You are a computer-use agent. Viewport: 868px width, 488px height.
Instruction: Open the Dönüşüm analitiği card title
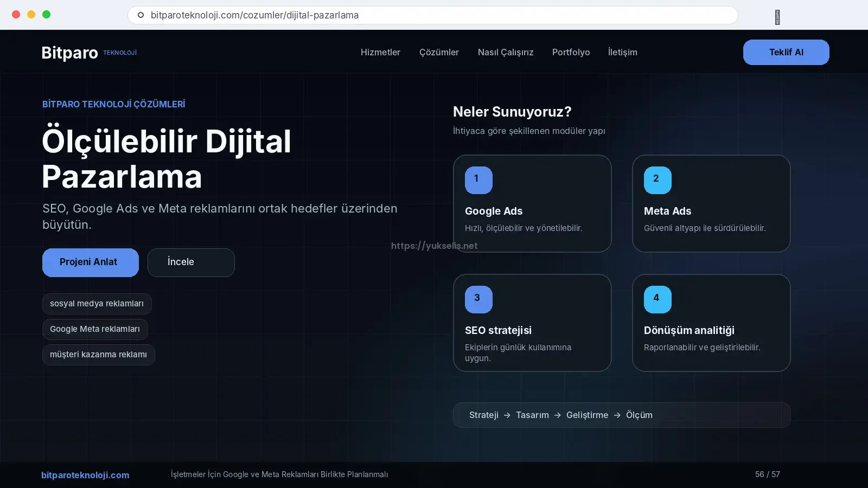click(689, 330)
